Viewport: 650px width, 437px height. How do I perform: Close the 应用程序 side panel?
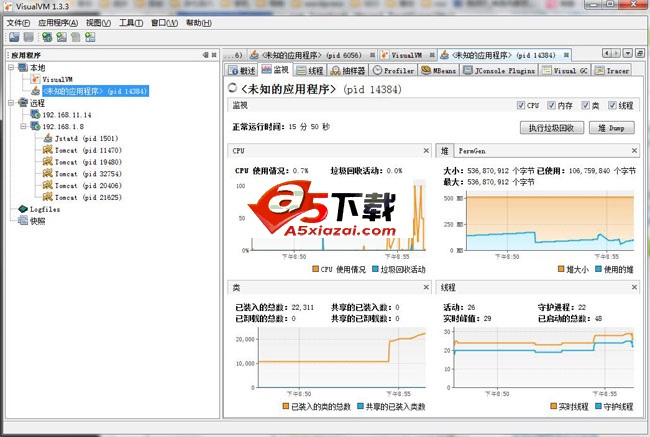(214, 55)
